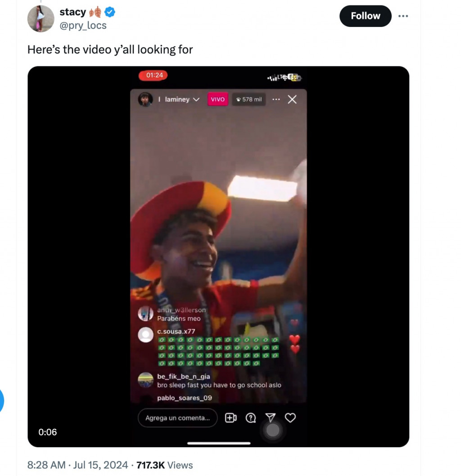Open c.sousa.x77 commenter avatar
The image size is (461, 476).
pos(145,335)
